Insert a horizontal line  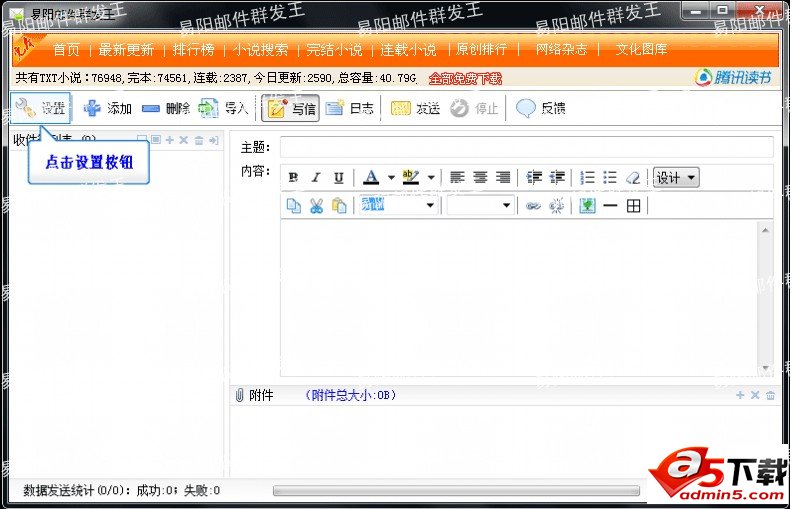pyautogui.click(x=610, y=206)
